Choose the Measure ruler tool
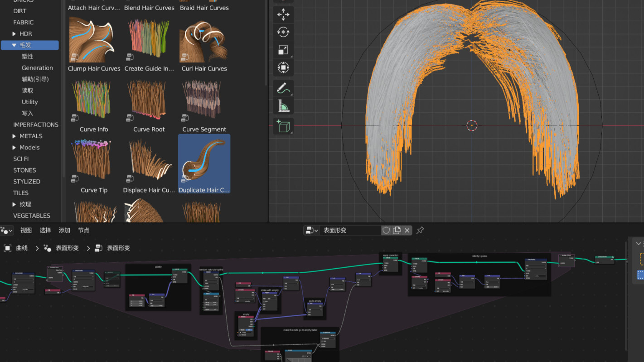This screenshot has height=362, width=644. 283,106
